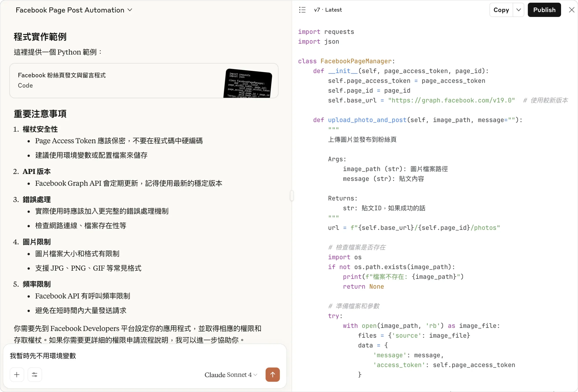The image size is (578, 392).
Task: Publish the artifact
Action: click(x=544, y=10)
